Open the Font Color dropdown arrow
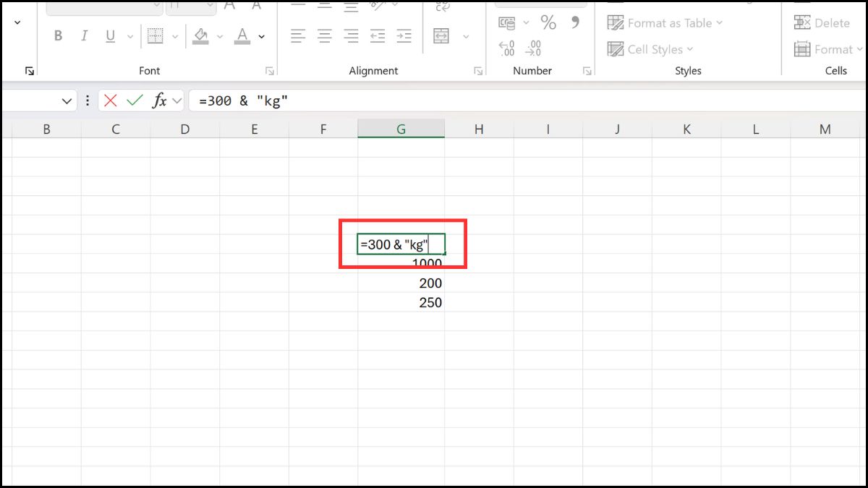Image resolution: width=868 pixels, height=488 pixels. pos(260,35)
